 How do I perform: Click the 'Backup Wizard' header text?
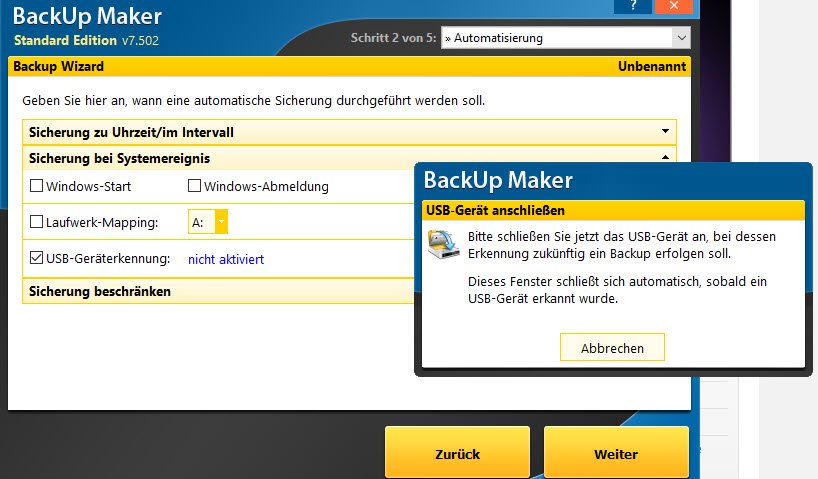point(58,66)
